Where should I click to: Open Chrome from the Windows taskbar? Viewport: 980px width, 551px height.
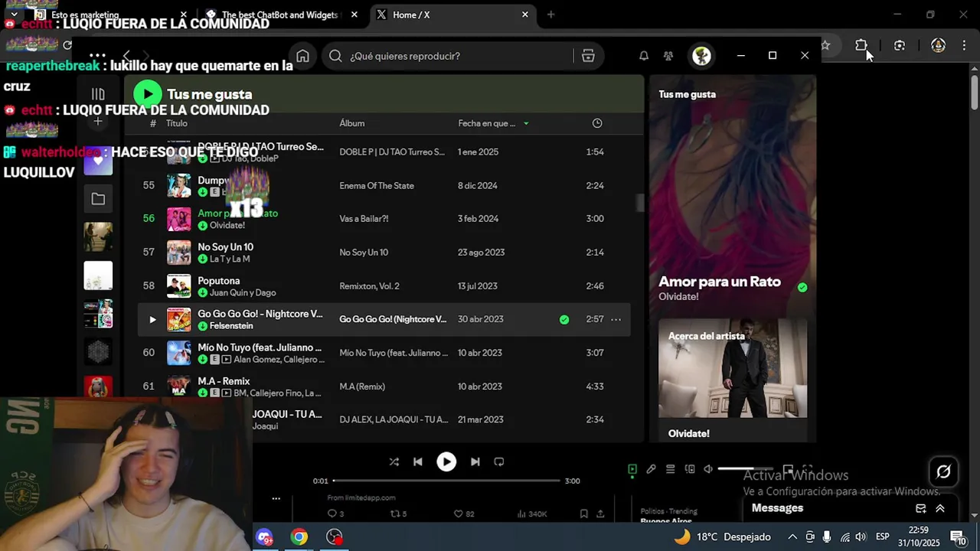pyautogui.click(x=299, y=536)
